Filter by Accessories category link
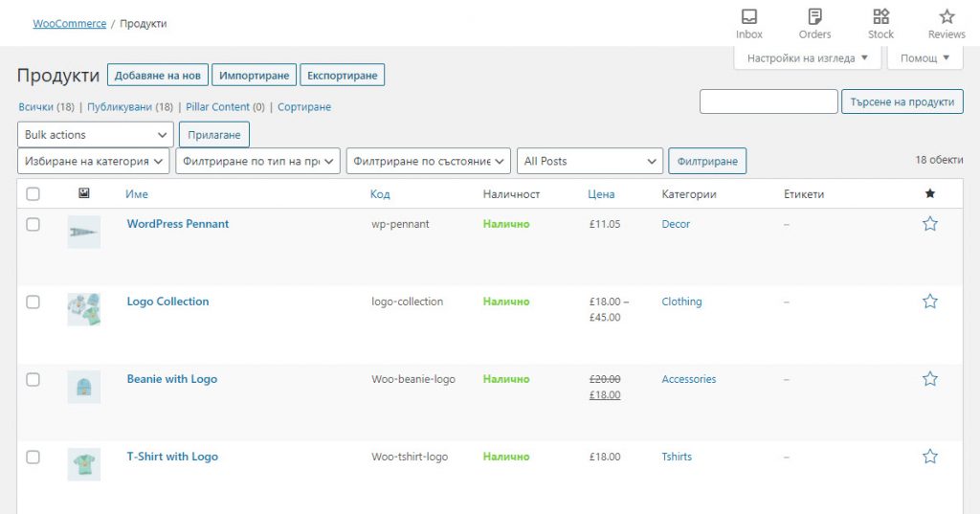This screenshot has width=980, height=514. coord(689,379)
